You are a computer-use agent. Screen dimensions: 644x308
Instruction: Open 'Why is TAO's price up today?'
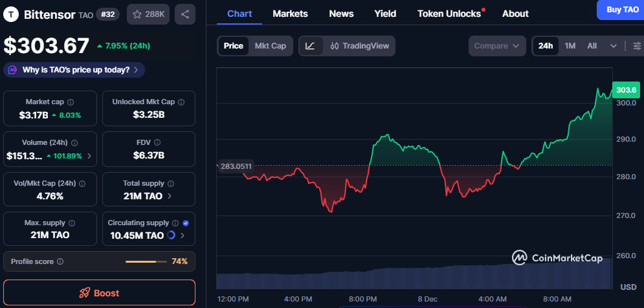pos(74,70)
